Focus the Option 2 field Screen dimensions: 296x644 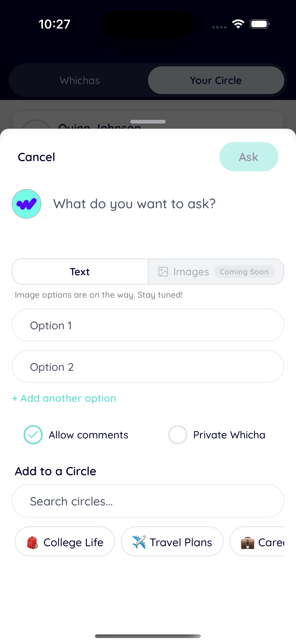pyautogui.click(x=148, y=367)
